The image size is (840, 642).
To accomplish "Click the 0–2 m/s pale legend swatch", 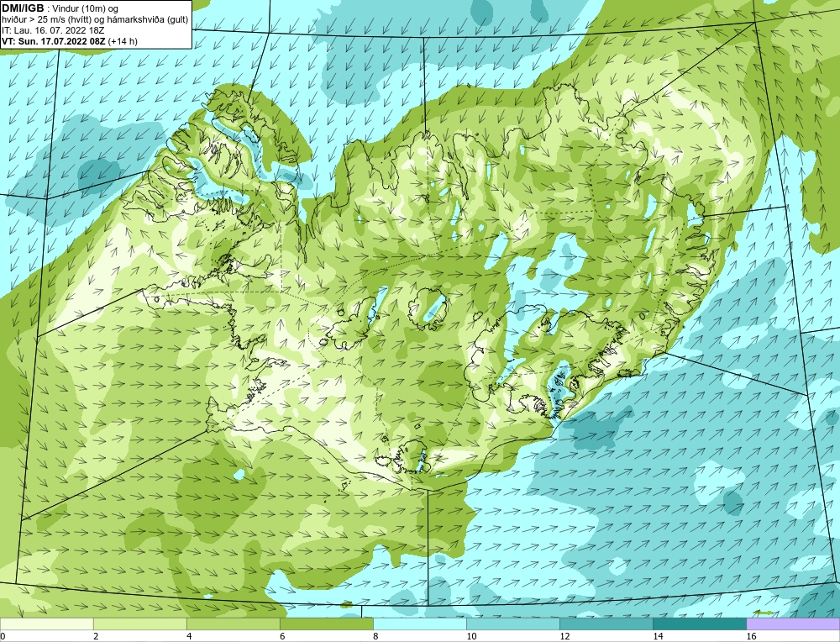I will coord(46,624).
